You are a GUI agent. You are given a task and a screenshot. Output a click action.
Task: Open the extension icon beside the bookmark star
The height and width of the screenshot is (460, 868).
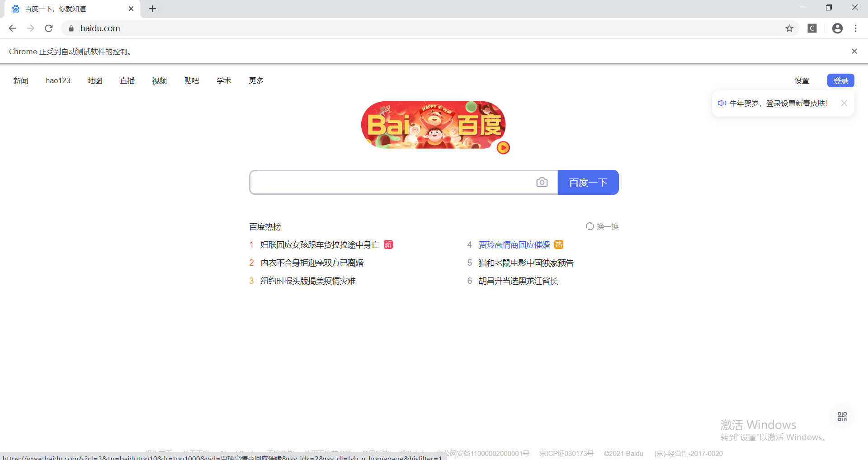coord(812,28)
